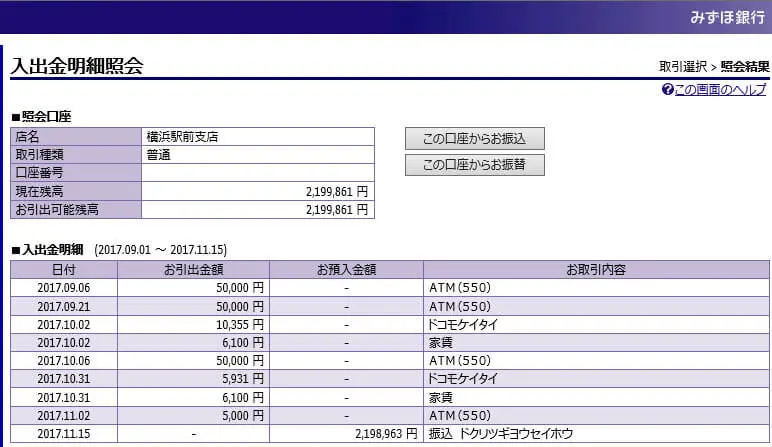Click the みずほ銀行 logo text

pyautogui.click(x=727, y=17)
